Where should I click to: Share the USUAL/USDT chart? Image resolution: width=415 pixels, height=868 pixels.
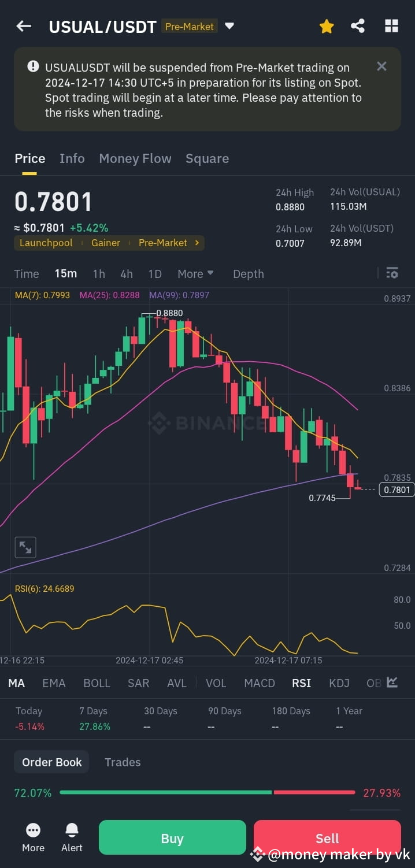coord(358,26)
